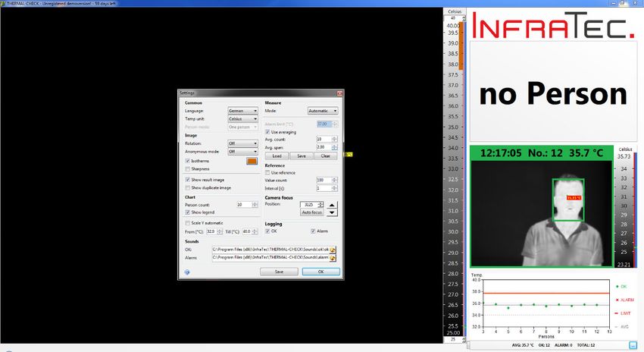Open the Measure Mode dropdown set to Automatic
644x352 pixels.
(323, 111)
